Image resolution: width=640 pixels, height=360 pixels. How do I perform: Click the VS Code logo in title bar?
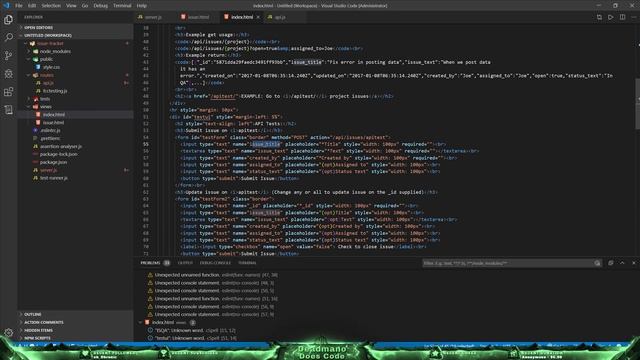click(x=6, y=5)
